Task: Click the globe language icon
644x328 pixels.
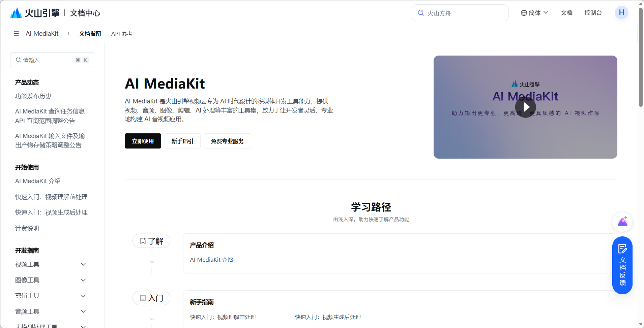Action: point(524,13)
